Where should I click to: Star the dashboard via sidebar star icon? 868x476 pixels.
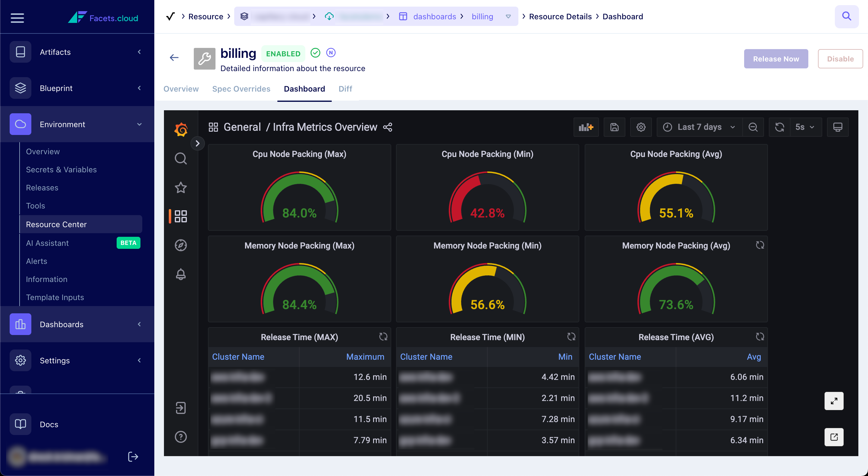(x=181, y=188)
